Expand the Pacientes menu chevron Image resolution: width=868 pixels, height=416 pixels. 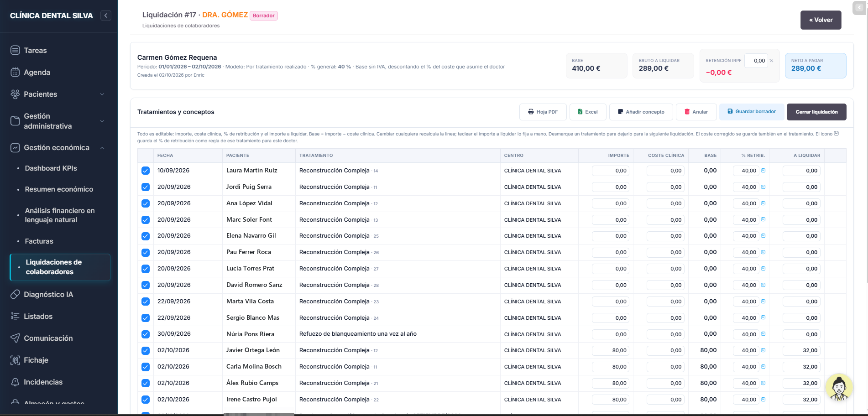102,94
